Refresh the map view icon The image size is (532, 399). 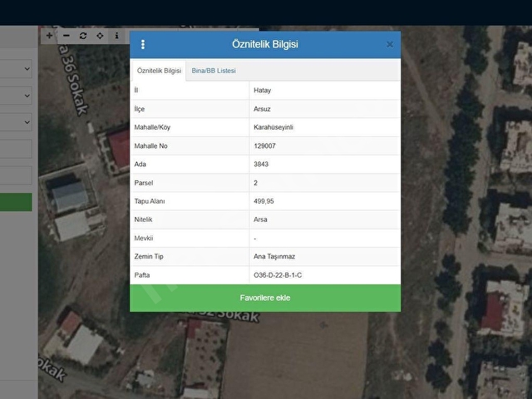[x=83, y=36]
